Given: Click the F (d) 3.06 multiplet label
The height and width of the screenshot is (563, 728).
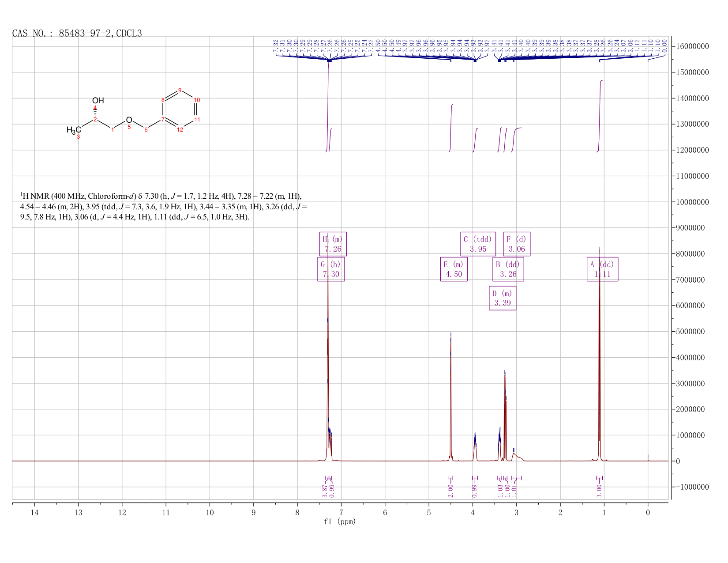Looking at the screenshot, I should (x=517, y=244).
